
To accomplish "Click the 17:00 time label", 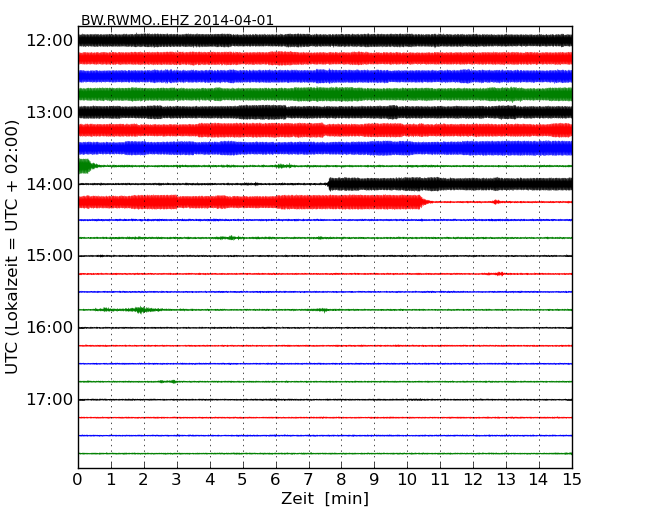I will pos(50,399).
